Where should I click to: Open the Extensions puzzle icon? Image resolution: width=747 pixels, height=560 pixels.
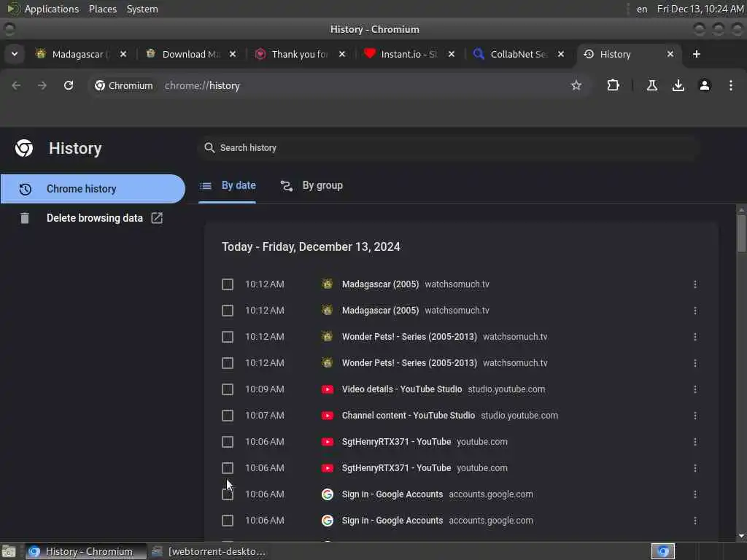click(613, 86)
